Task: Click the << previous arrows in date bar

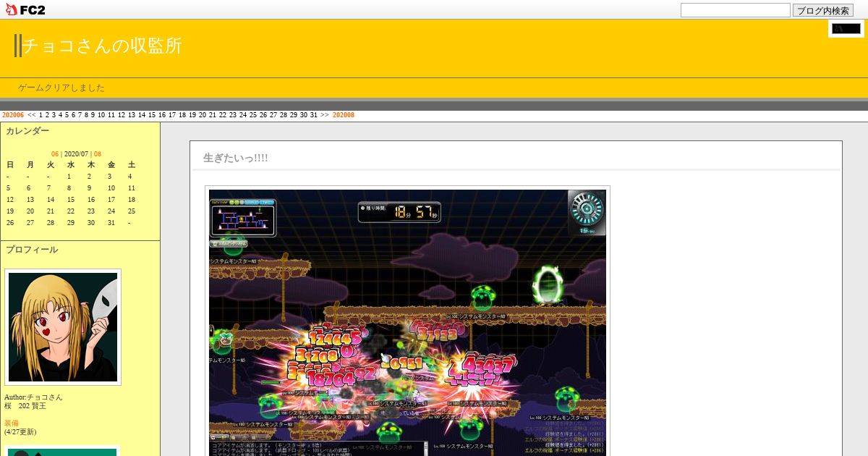Action: click(x=32, y=115)
